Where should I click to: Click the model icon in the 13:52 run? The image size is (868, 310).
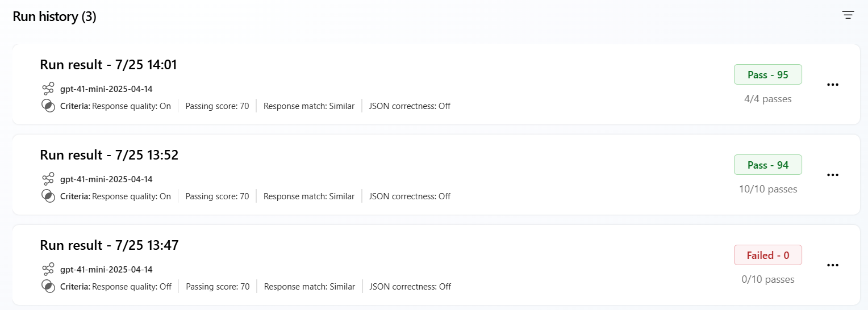pos(48,179)
